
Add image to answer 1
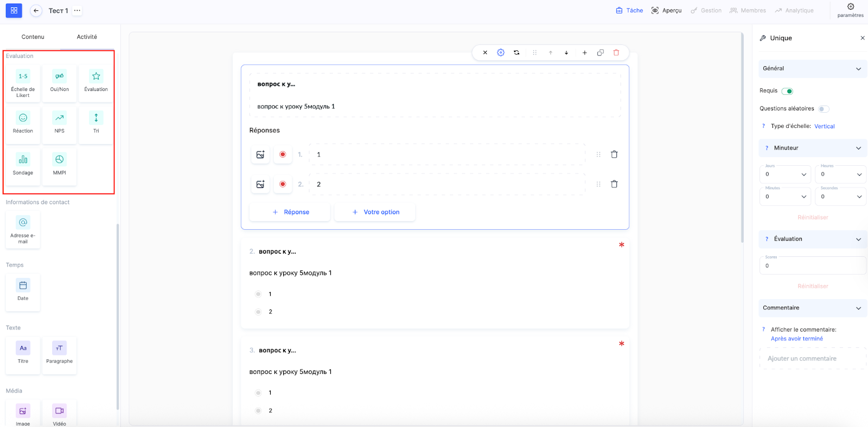coord(260,154)
